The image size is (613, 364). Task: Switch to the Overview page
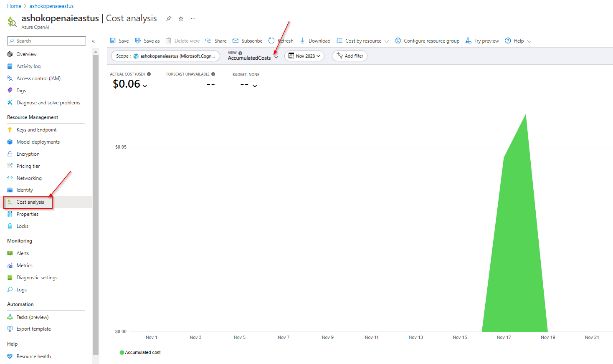pyautogui.click(x=26, y=54)
